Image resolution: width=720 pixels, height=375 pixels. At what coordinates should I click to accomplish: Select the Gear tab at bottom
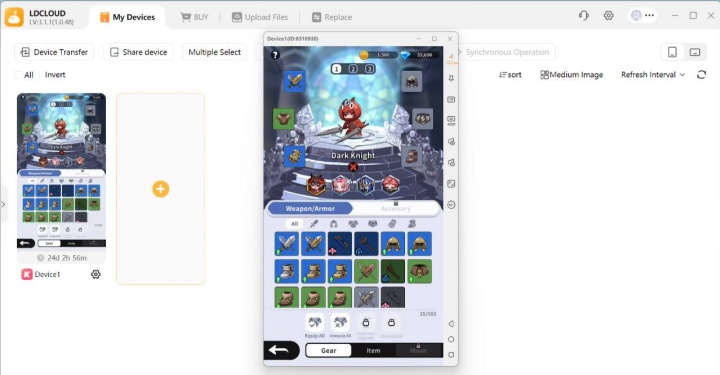pyautogui.click(x=328, y=350)
